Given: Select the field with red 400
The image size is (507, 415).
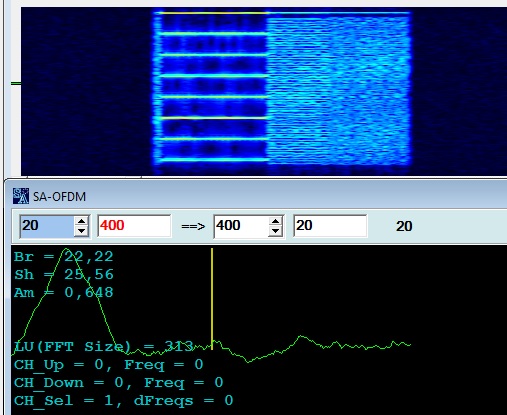Looking at the screenshot, I should pyautogui.click(x=134, y=226).
